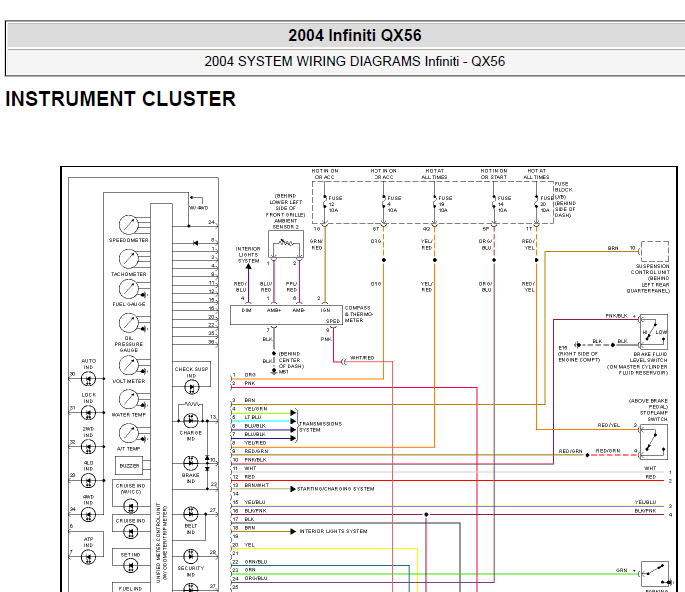Click the 'DIM' terminal label on compass module

246,310
